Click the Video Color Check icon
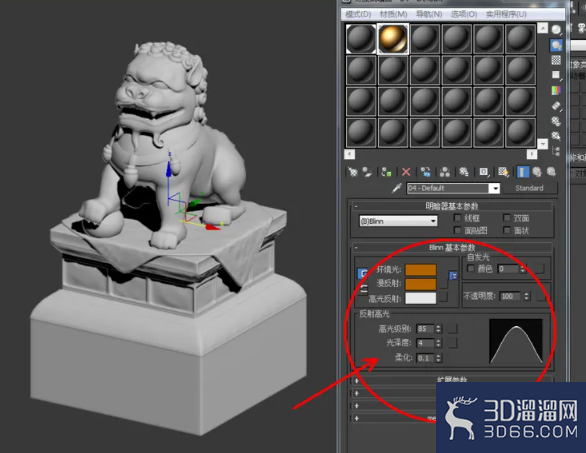This screenshot has width=586, height=453. click(x=556, y=90)
